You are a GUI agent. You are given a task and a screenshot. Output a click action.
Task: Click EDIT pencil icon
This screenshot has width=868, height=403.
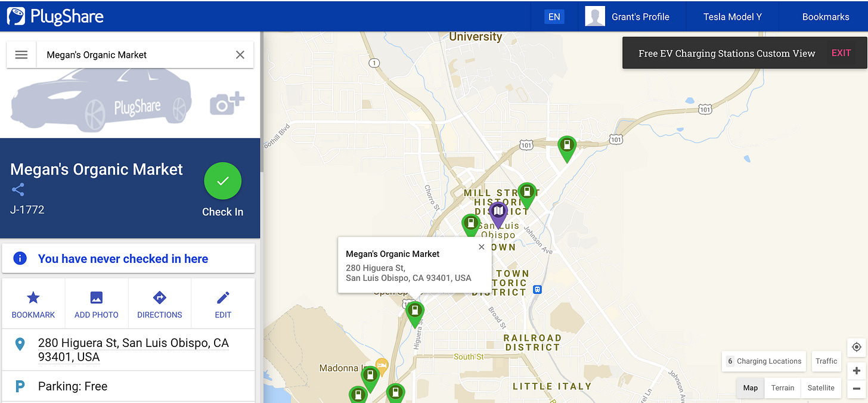223,304
